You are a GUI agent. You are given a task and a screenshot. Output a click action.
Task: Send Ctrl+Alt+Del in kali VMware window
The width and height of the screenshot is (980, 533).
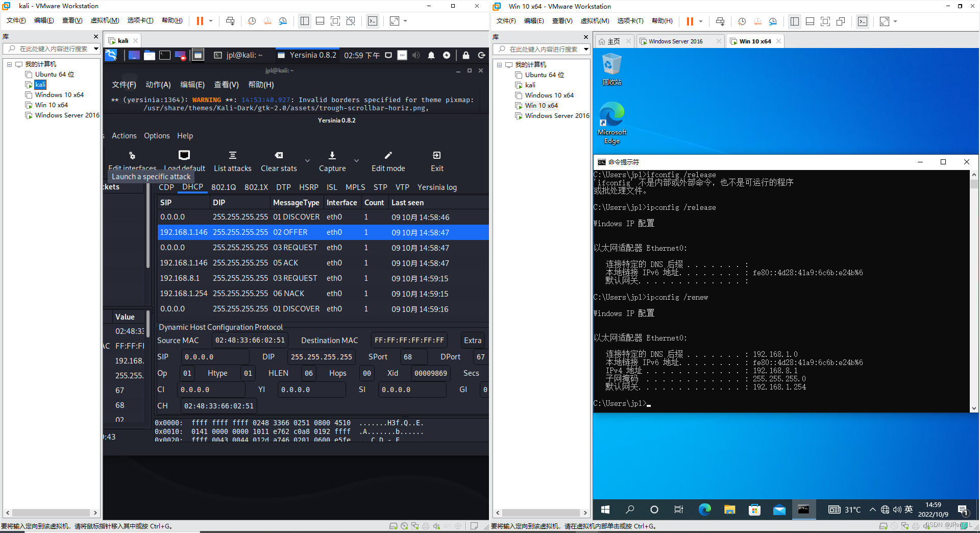pyautogui.click(x=230, y=21)
